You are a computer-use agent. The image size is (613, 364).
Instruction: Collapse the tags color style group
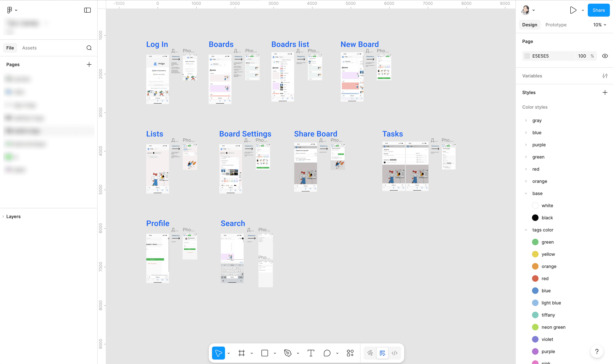(x=526, y=230)
